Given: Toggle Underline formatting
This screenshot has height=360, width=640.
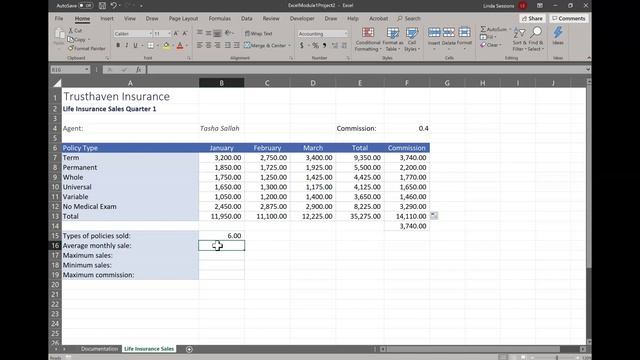Looking at the screenshot, I should pyautogui.click(x=136, y=45).
